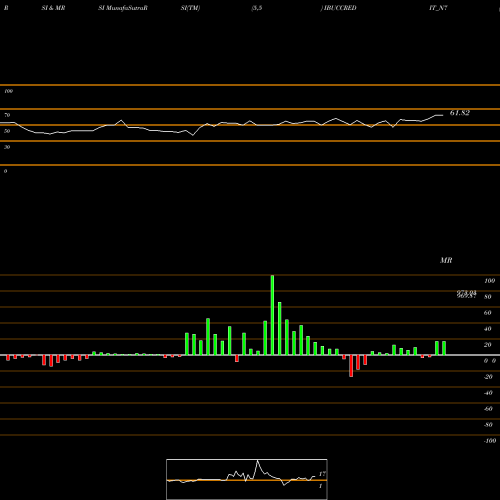Click the MR axis label 60
The height and width of the screenshot is (500, 500).
click(487, 313)
